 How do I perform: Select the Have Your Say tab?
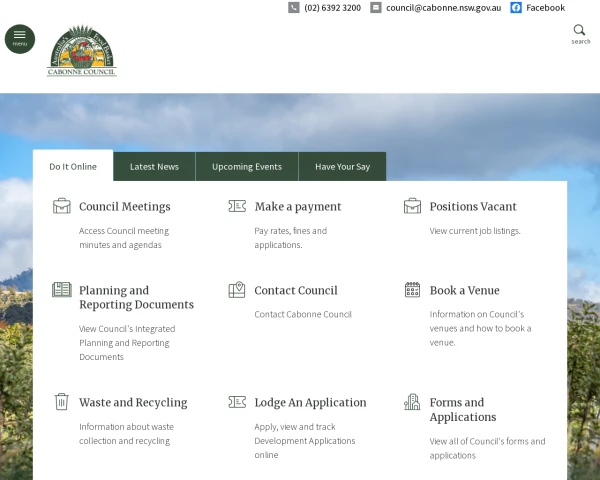[342, 166]
